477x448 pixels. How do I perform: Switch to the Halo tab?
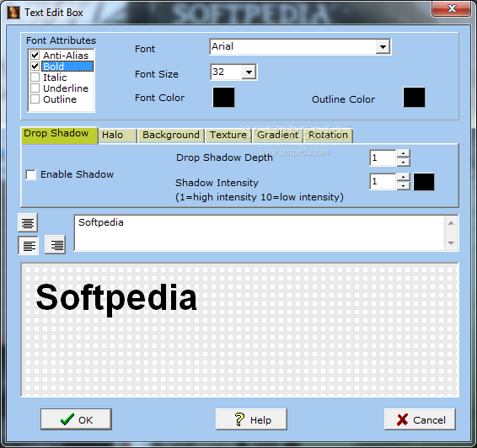[117, 136]
